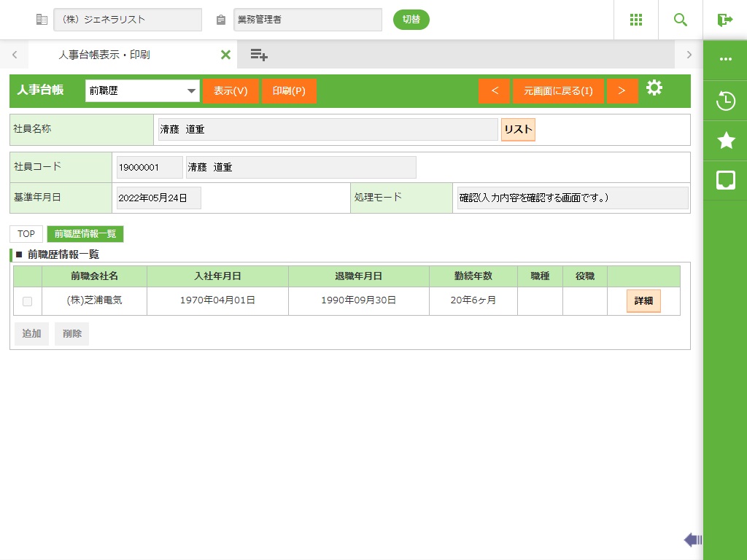
Task: Click the logout icon at top right
Action: [724, 20]
